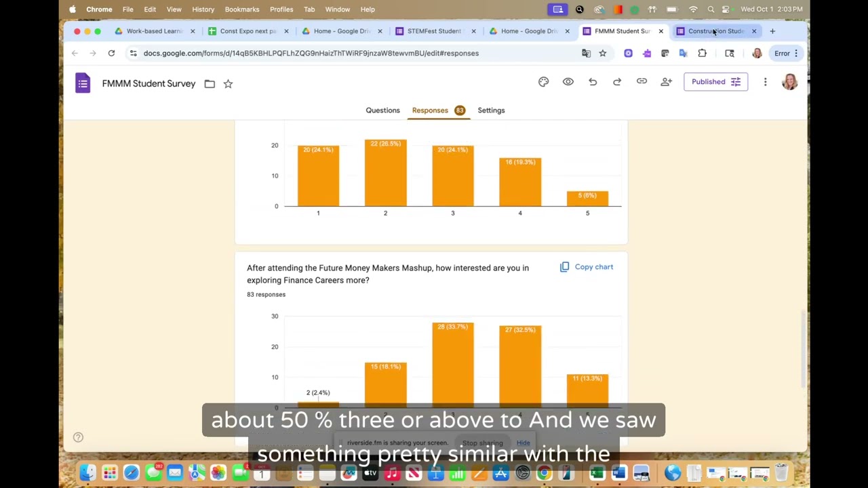Image resolution: width=868 pixels, height=488 pixels.
Task: Open the Settings tab
Action: [491, 110]
